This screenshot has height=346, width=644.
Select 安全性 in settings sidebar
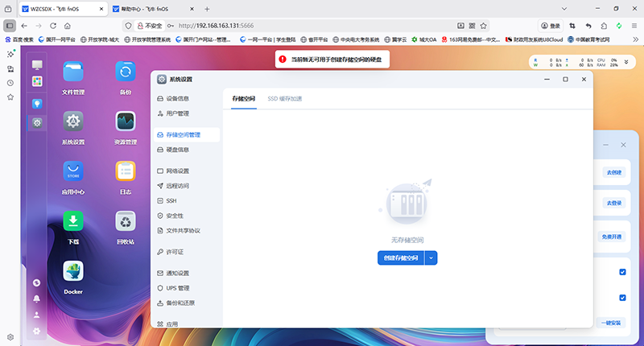(x=187, y=216)
